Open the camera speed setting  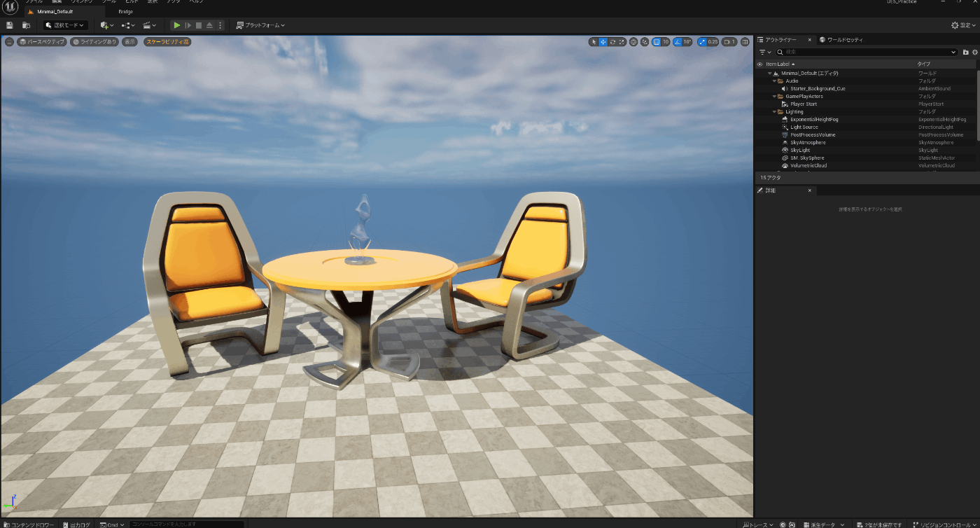[729, 42]
